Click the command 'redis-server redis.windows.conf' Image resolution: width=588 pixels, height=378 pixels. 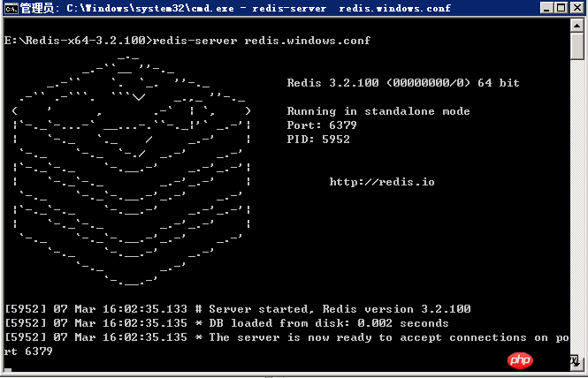tap(262, 40)
